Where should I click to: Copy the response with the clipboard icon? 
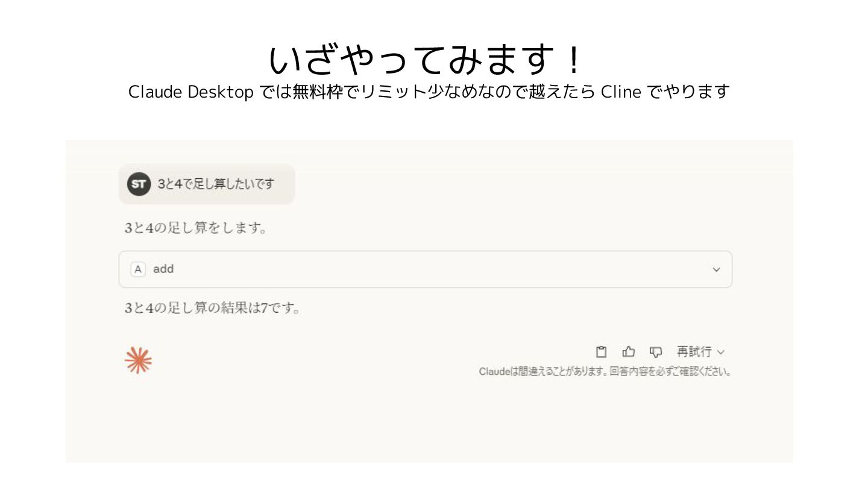tap(601, 352)
